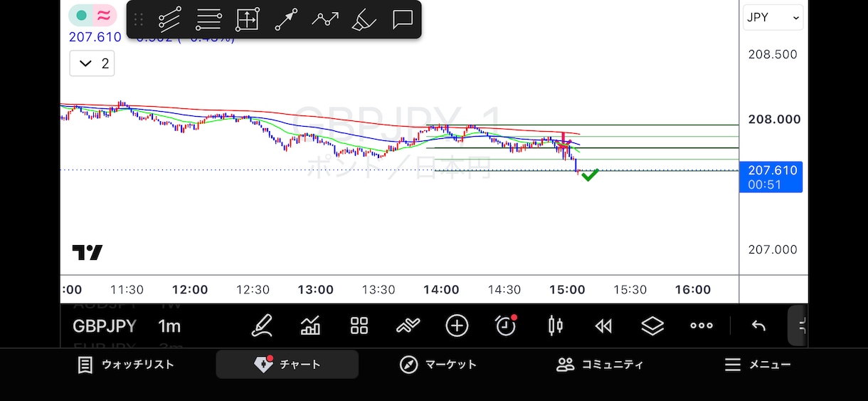
Task: Click the 208.000 price axis label
Action: (774, 120)
